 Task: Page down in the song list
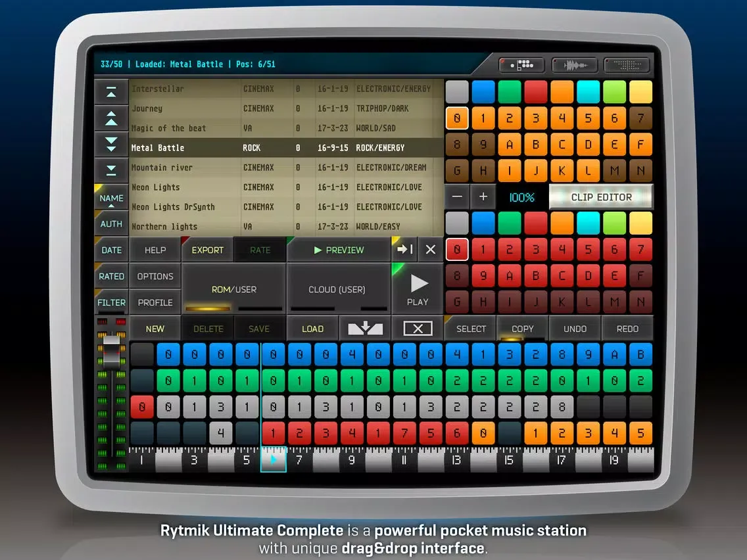pyautogui.click(x=111, y=144)
